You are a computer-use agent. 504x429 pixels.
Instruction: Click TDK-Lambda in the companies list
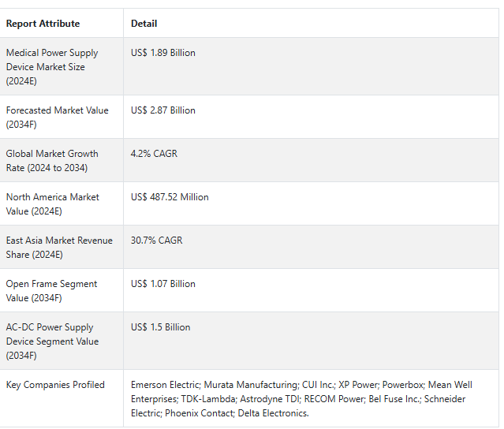[x=208, y=399]
